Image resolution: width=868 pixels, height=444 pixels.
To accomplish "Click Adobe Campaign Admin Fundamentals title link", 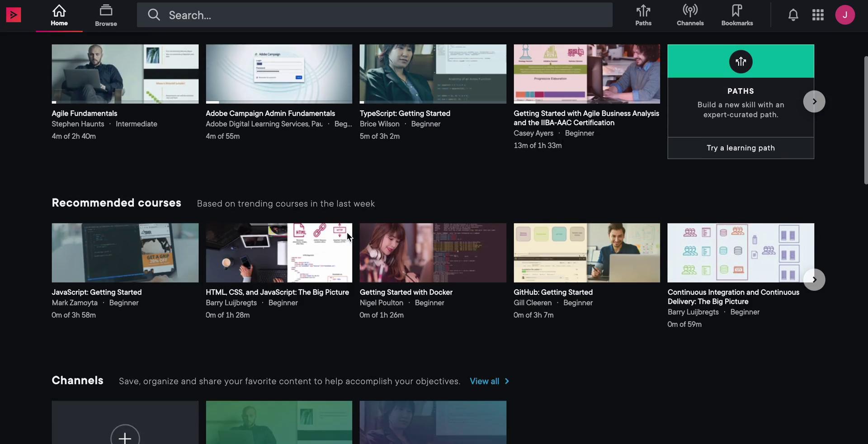I will [270, 113].
